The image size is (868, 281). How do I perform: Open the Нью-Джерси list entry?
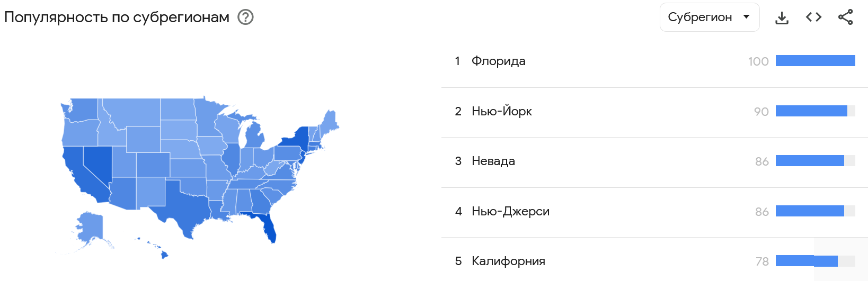(510, 211)
